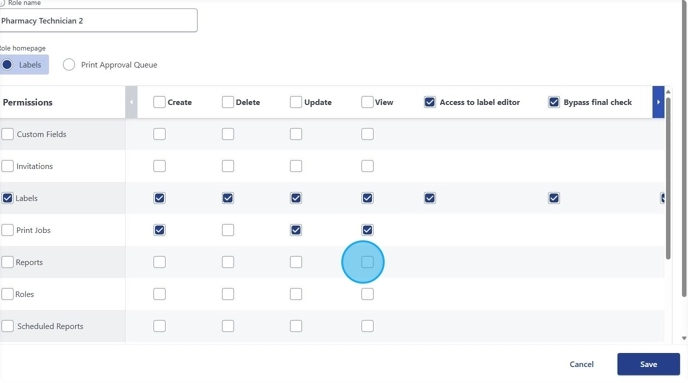Click the table scroll-up arrow
688x383 pixels.
668,92
